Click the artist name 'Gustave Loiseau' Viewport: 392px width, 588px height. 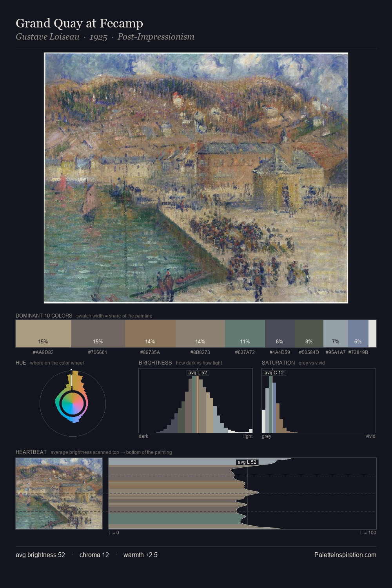tap(47, 37)
